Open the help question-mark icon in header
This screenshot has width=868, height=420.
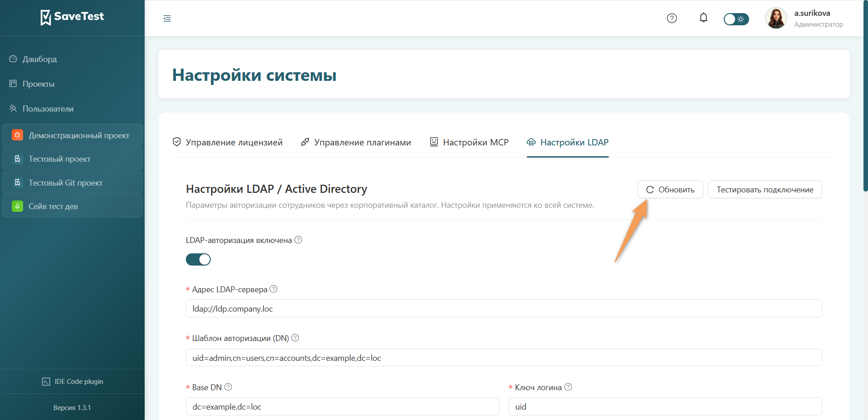pos(672,18)
